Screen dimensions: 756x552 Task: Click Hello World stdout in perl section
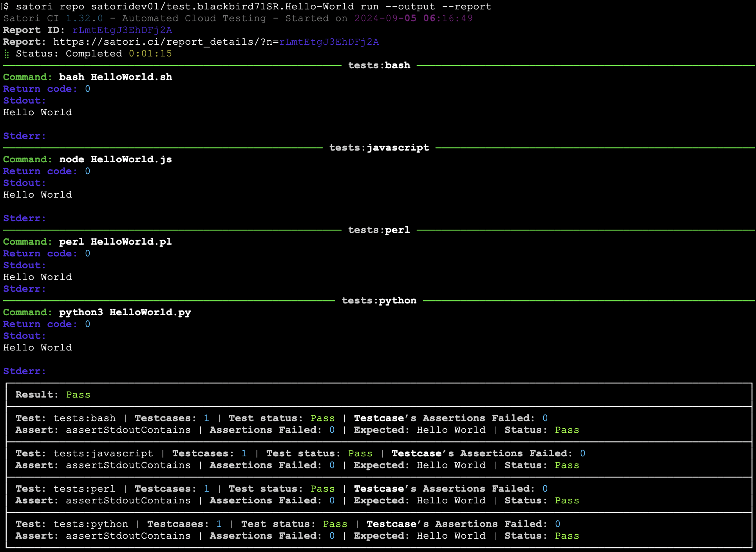[x=38, y=277]
